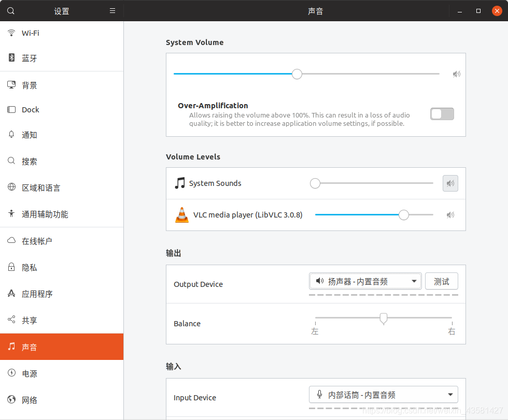Click the monitor icon beside 背景
The image size is (508, 420).
(x=11, y=85)
